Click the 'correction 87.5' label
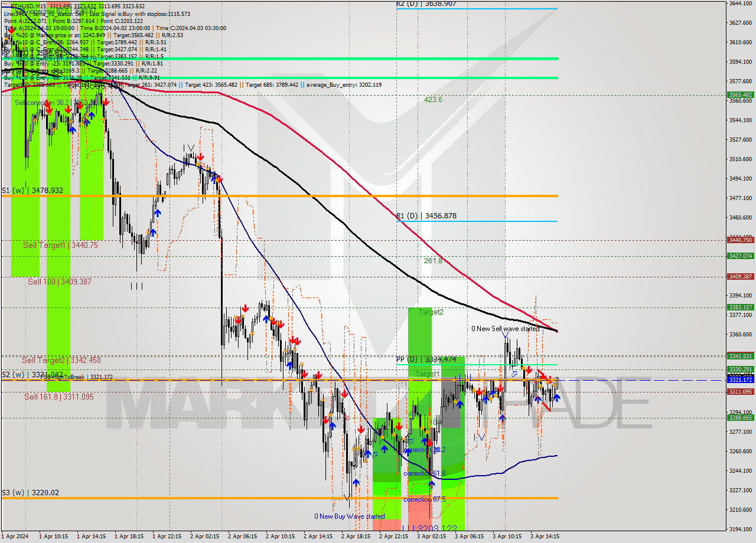The height and width of the screenshot is (543, 756). pos(425,499)
